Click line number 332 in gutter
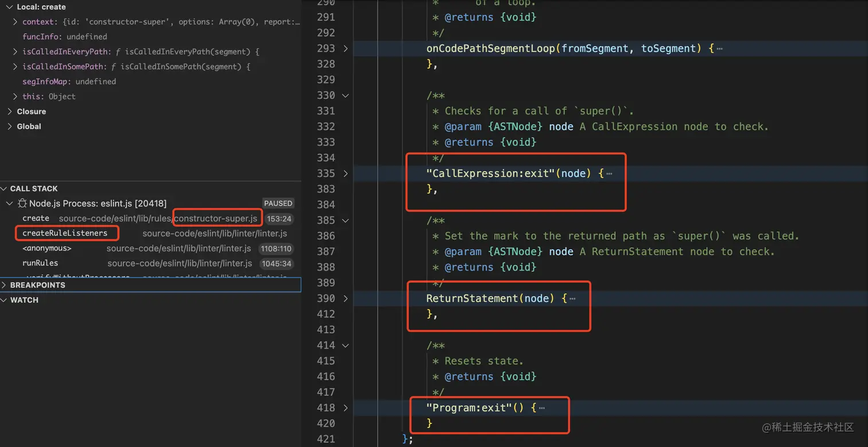868x447 pixels. point(325,126)
